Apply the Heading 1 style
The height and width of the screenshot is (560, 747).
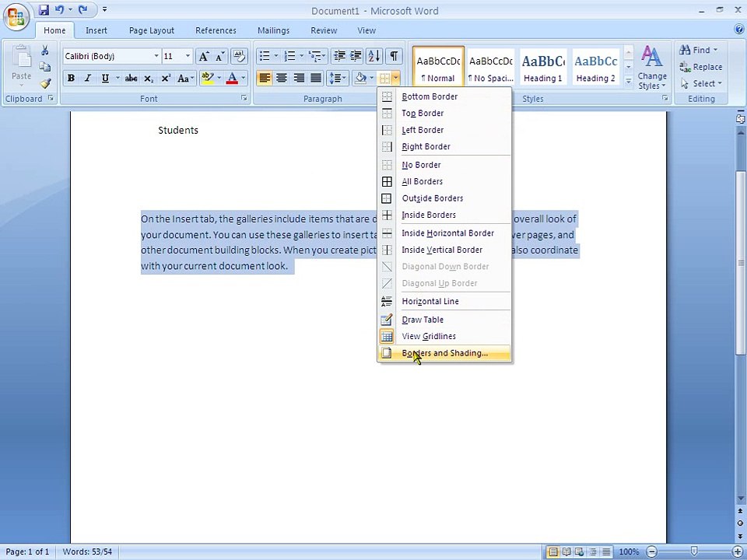click(x=543, y=67)
